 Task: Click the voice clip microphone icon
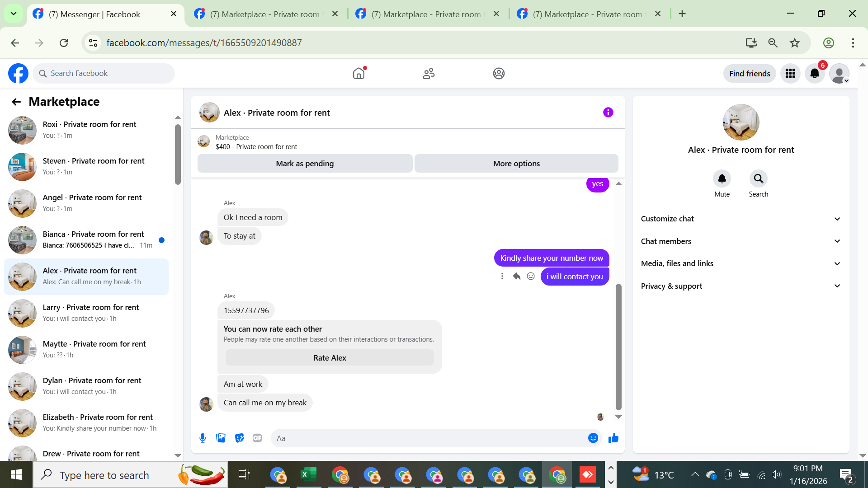click(x=203, y=438)
